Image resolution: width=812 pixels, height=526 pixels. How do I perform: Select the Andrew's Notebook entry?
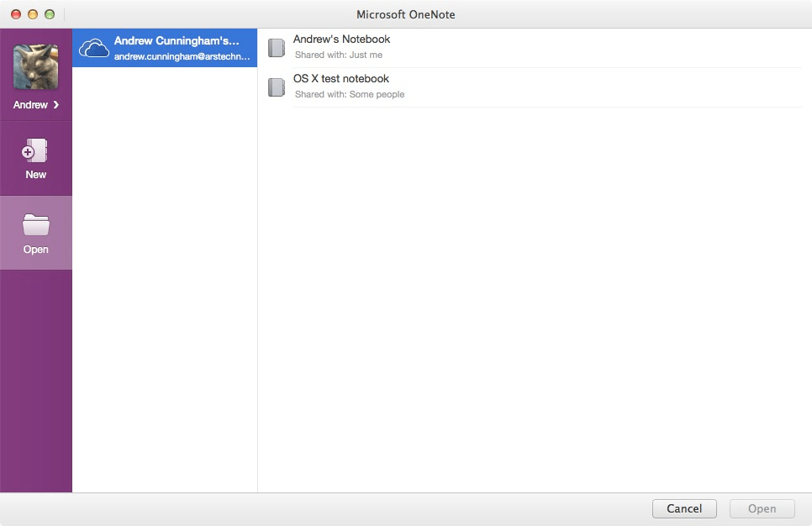click(341, 39)
